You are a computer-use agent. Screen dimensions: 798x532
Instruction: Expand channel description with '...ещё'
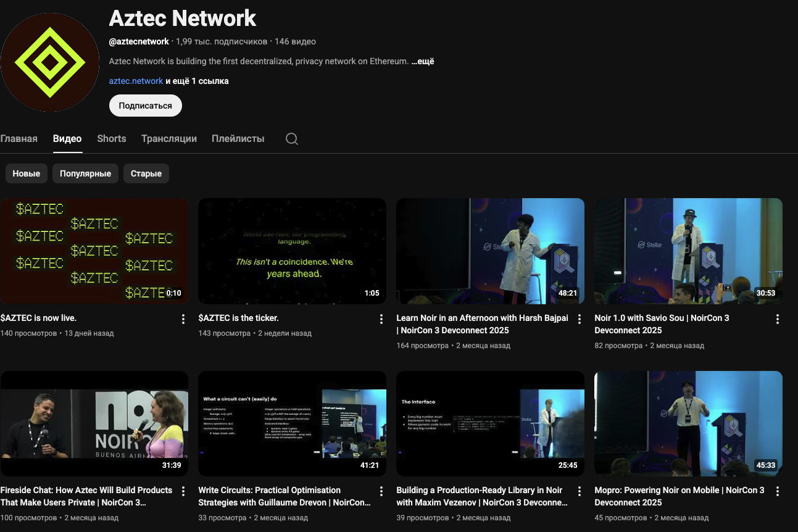[423, 61]
